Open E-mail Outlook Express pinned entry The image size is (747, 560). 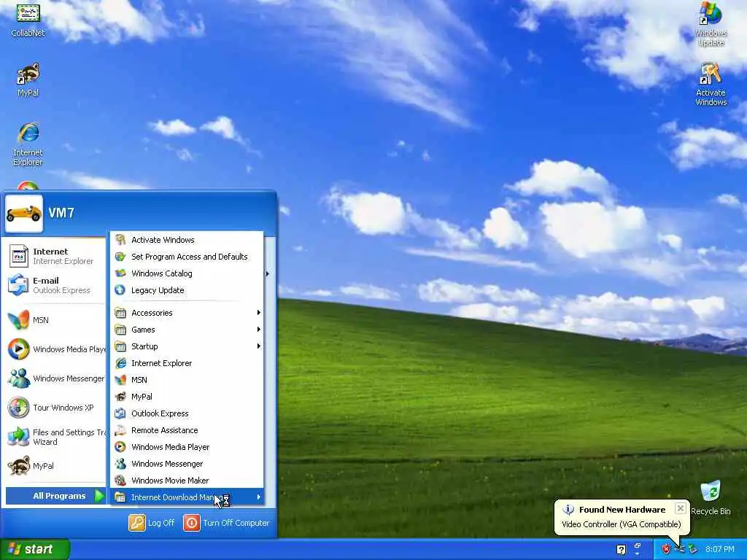click(55, 285)
